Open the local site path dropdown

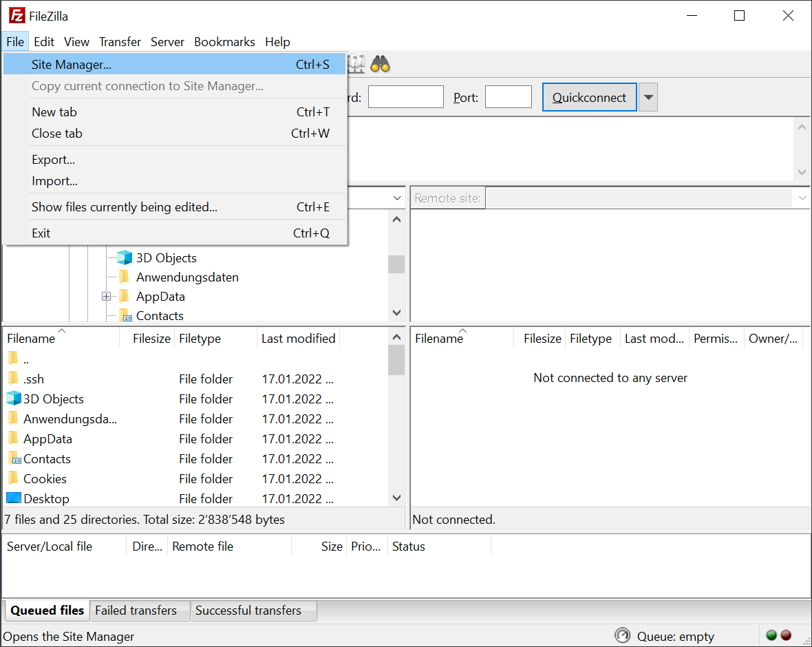point(397,198)
